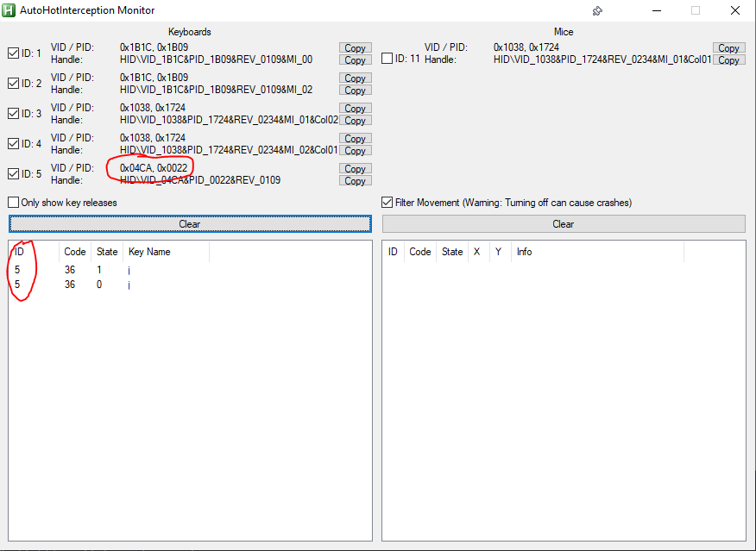The width and height of the screenshot is (756, 551).
Task: Click handle ending MI_01&Col02 for keyboard 3
Action: (229, 120)
